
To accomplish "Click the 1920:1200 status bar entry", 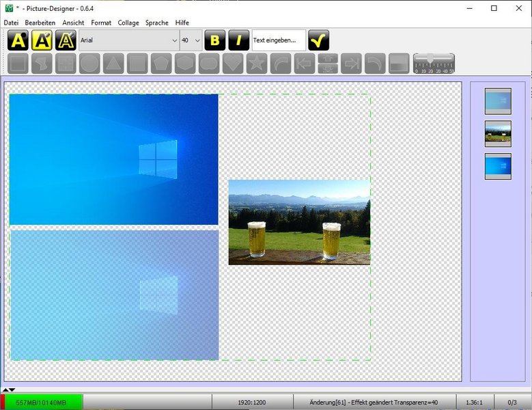I will click(x=252, y=402).
